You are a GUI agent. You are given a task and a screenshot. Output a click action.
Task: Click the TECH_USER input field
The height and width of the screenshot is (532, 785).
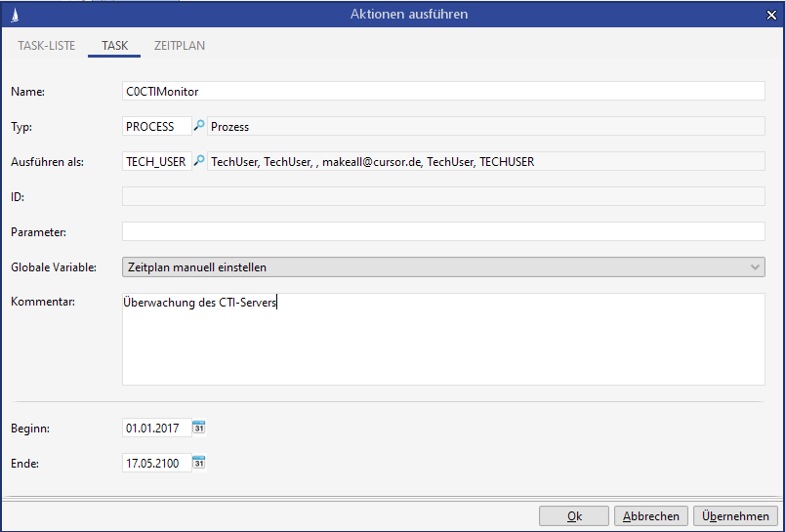[x=155, y=161]
